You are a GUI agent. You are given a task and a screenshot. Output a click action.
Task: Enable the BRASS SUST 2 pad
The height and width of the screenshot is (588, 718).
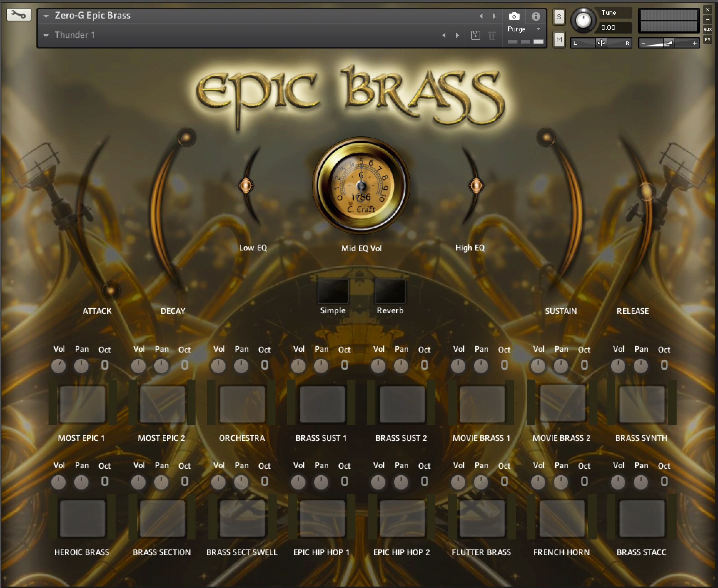402,404
